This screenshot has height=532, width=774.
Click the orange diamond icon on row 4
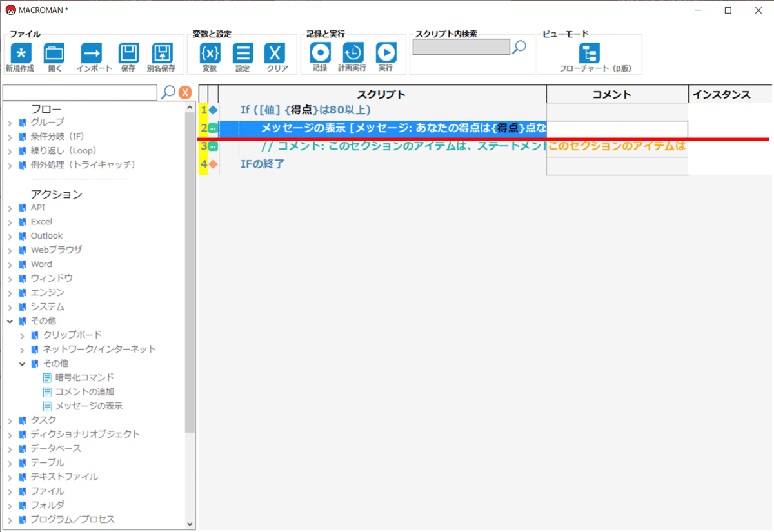213,164
